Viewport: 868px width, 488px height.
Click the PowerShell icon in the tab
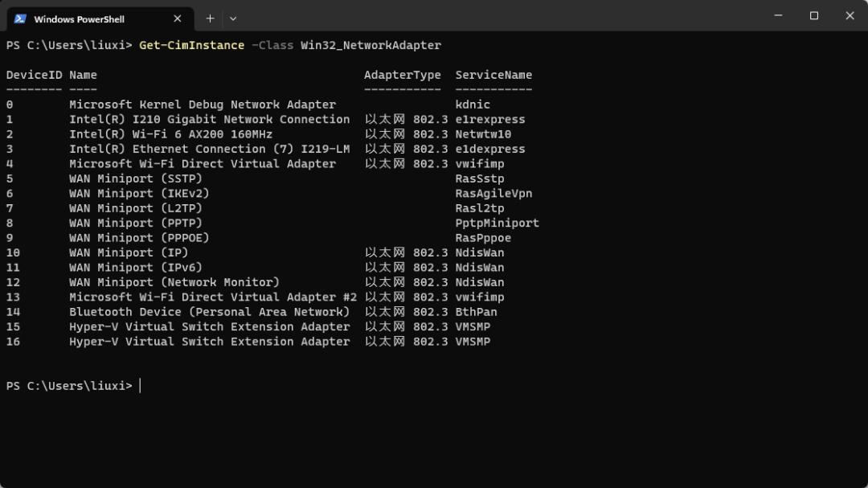[x=20, y=18]
